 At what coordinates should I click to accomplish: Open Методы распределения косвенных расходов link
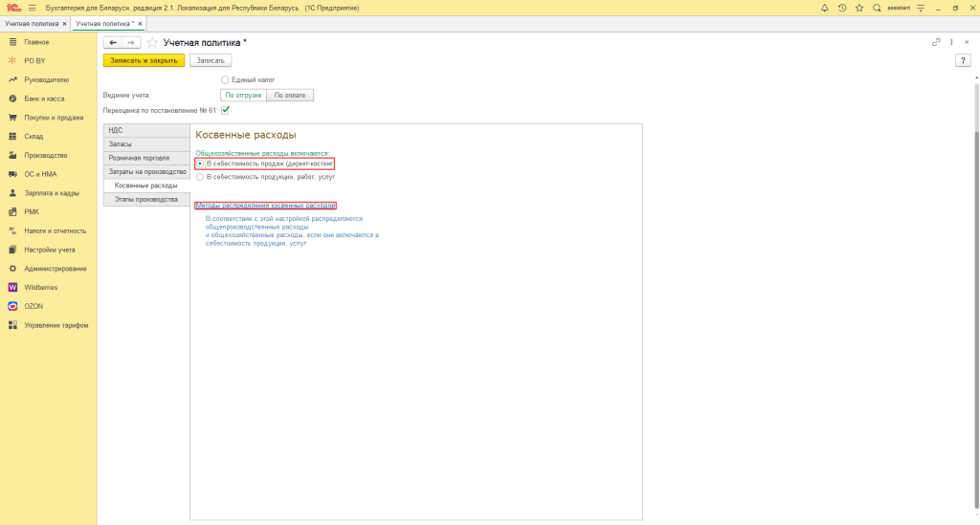pos(265,206)
